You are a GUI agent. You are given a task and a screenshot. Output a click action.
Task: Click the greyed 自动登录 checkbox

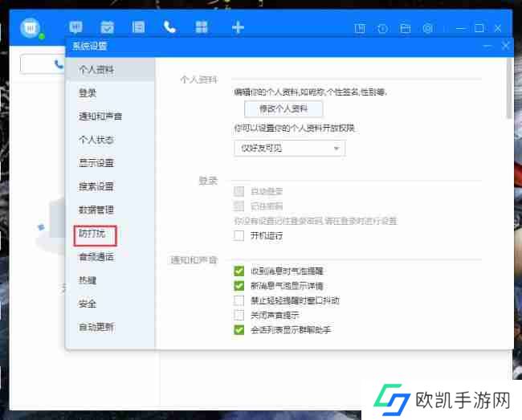click(x=239, y=191)
